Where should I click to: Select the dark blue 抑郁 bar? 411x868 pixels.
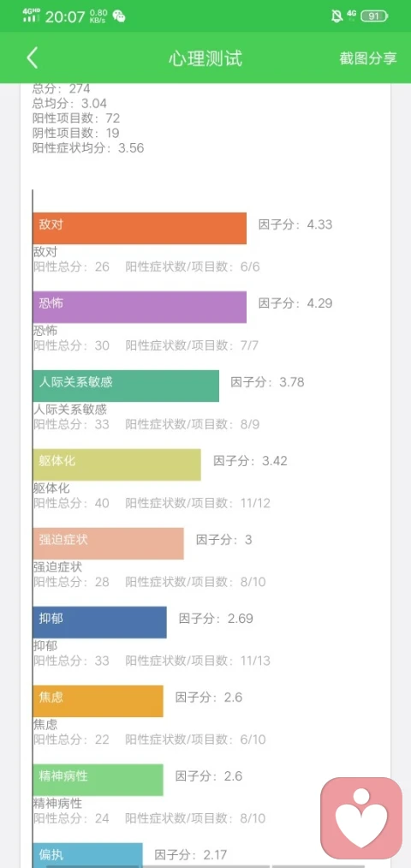click(99, 622)
